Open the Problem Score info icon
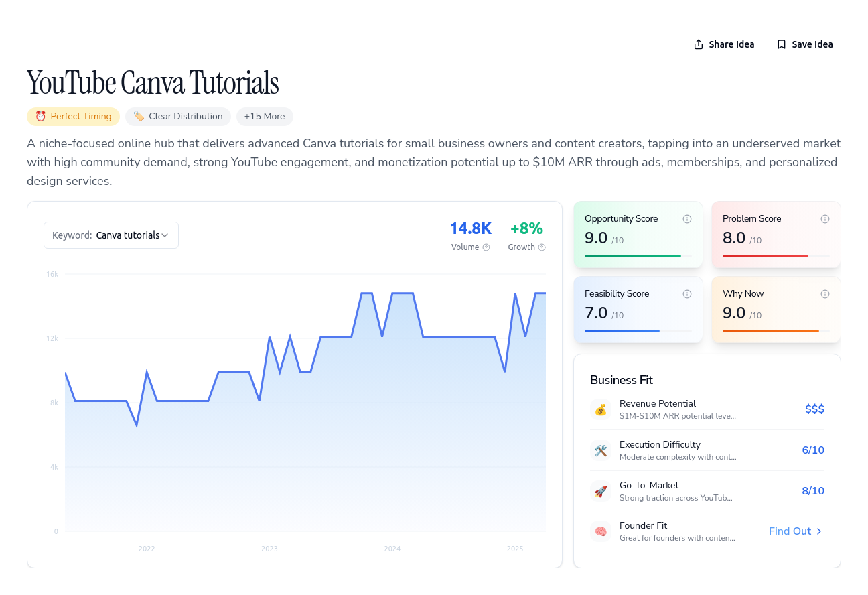The image size is (868, 595). point(825,219)
